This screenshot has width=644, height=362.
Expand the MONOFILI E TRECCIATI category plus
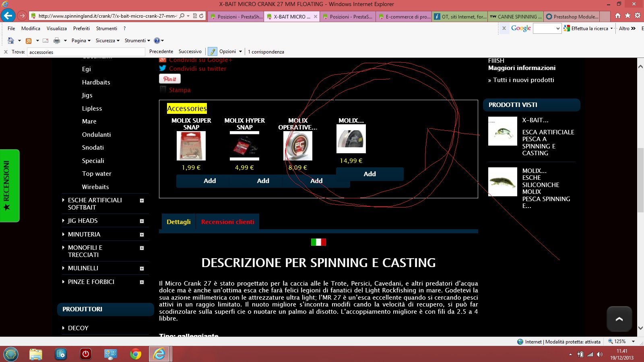[142, 248]
